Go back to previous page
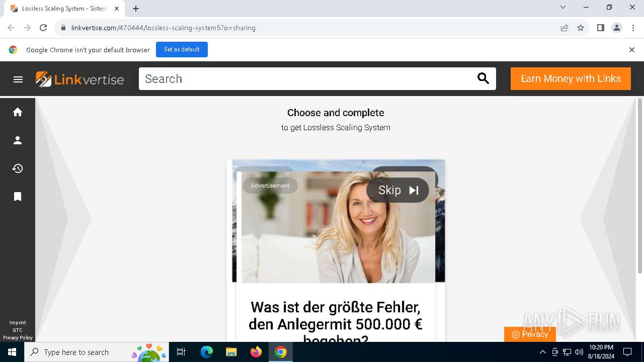 (11, 28)
